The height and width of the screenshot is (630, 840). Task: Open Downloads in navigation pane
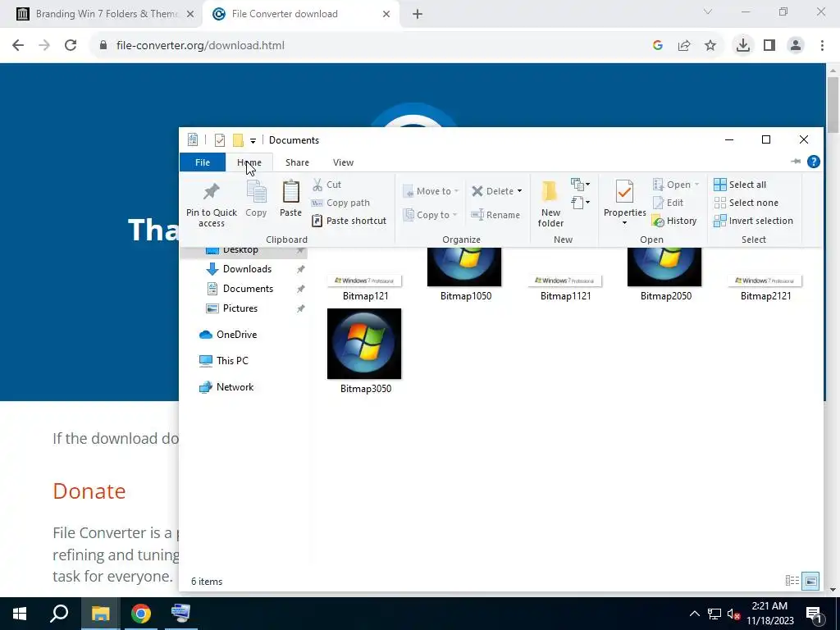247,269
